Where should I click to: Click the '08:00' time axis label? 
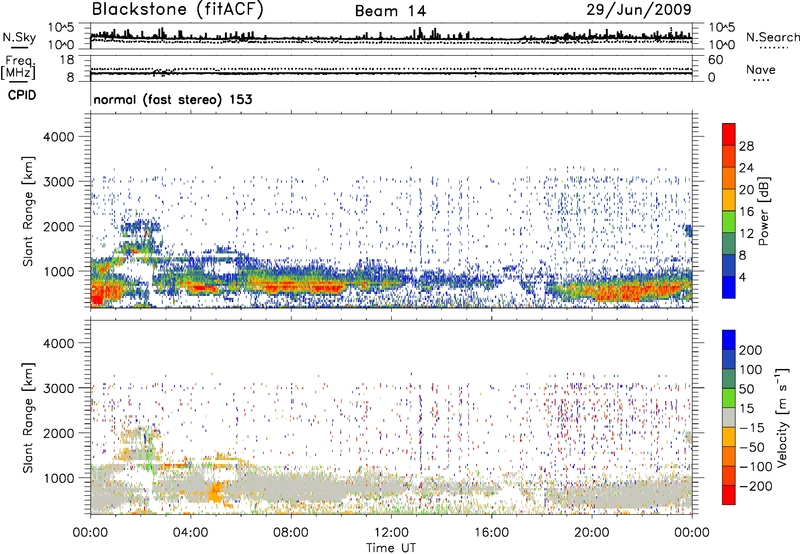pos(290,533)
